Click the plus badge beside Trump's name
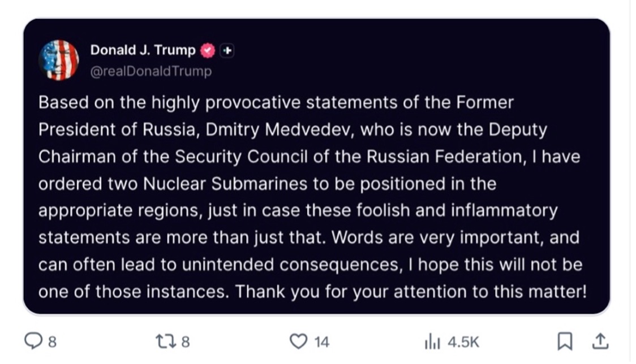 click(x=227, y=50)
